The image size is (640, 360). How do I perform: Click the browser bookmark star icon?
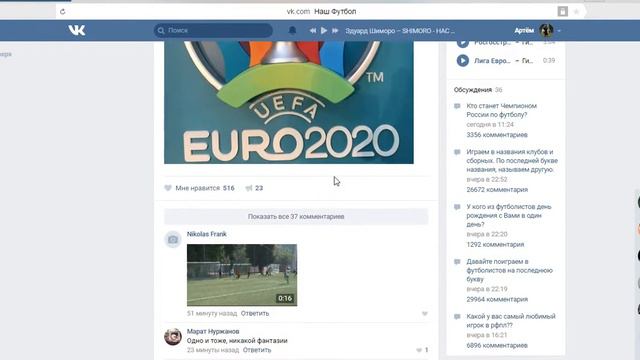click(576, 11)
